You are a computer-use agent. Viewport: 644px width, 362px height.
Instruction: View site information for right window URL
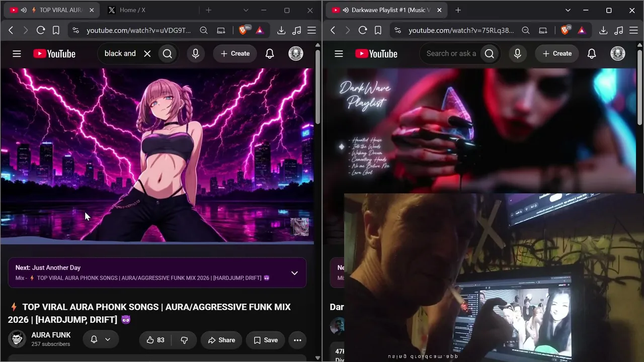click(397, 30)
